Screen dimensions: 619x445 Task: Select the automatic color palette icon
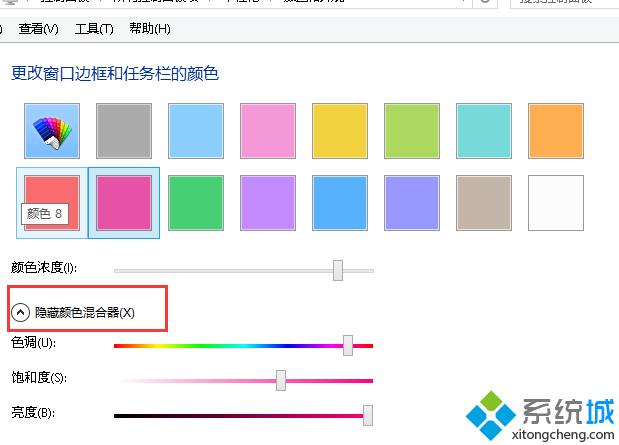coord(52,131)
